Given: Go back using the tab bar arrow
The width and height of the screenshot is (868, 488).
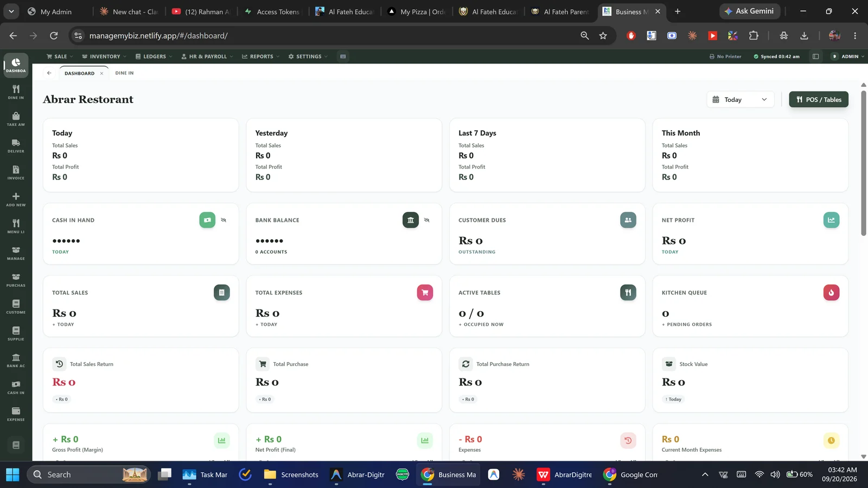Looking at the screenshot, I should click(x=49, y=73).
